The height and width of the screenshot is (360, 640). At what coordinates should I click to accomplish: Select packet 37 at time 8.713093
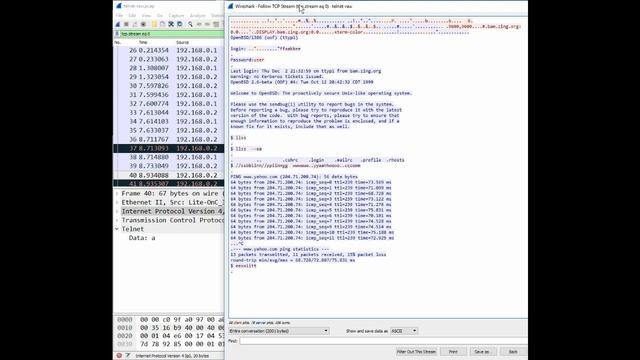(x=169, y=148)
